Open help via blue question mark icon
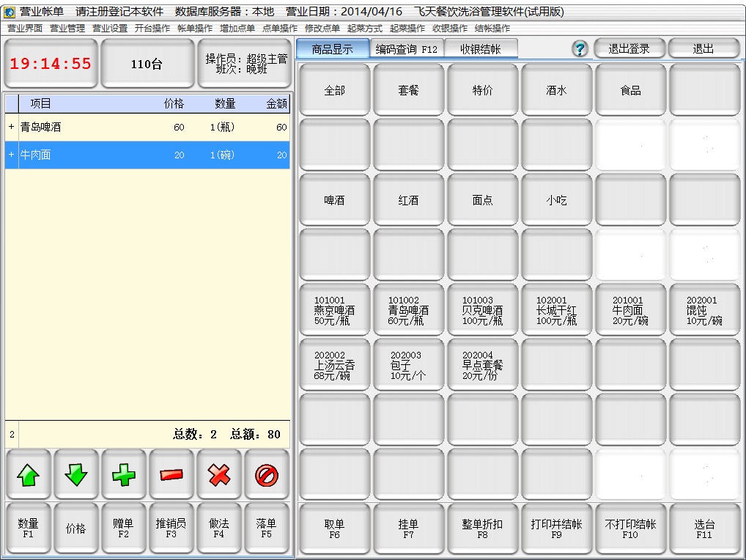This screenshot has width=746, height=560. (580, 49)
